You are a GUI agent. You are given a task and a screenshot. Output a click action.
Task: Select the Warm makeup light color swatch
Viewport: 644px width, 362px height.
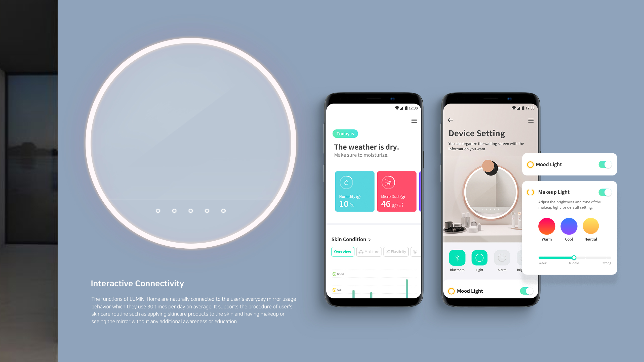(x=547, y=226)
